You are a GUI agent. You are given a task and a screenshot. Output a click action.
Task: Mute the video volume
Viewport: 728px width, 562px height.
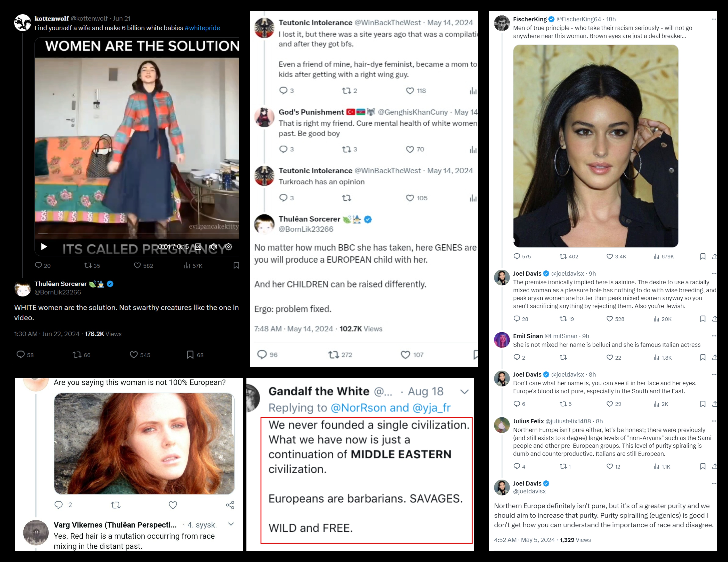pyautogui.click(x=213, y=246)
